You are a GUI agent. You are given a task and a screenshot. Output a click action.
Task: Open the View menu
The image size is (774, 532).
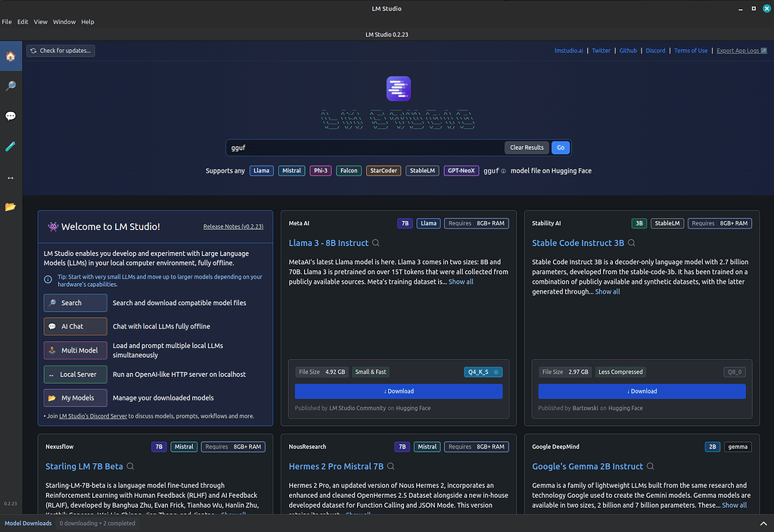click(40, 21)
